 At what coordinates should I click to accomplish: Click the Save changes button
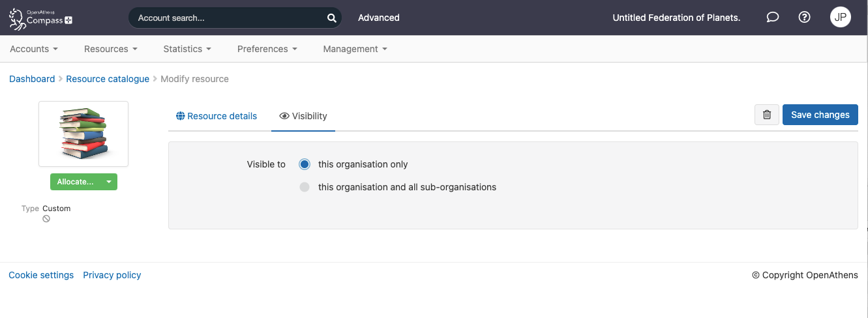pyautogui.click(x=820, y=115)
